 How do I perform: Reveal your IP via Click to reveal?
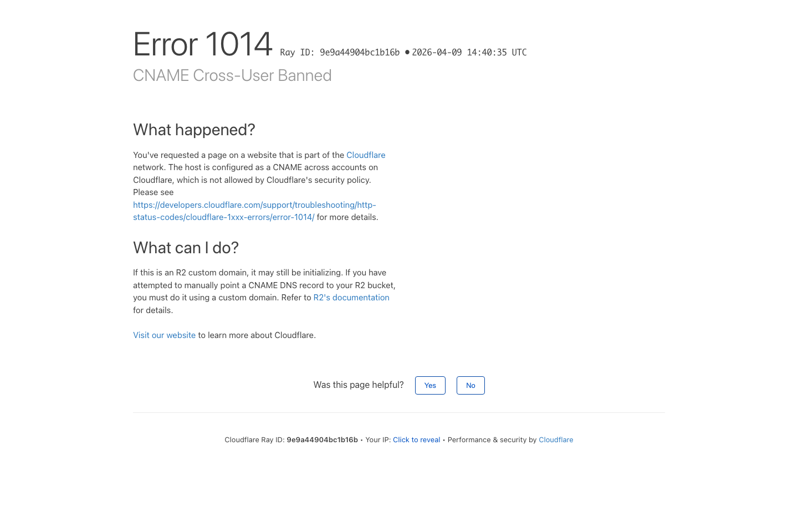416,440
